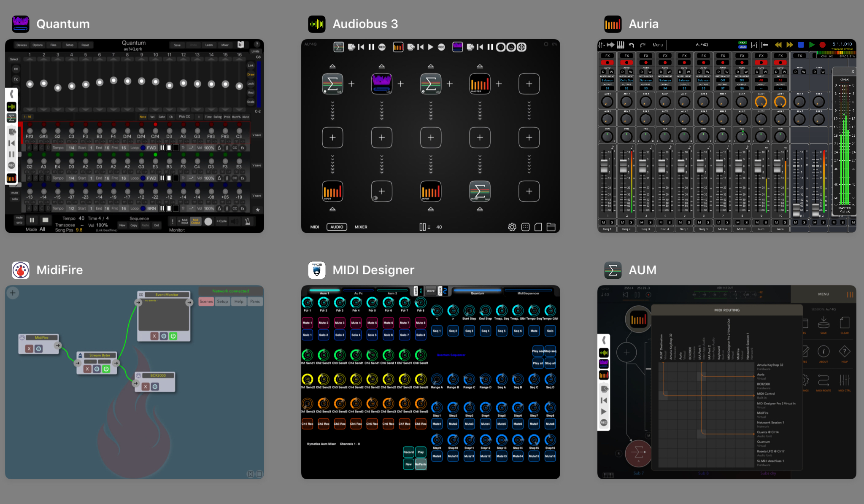864x504 pixels.
Task: Open the folder icon in Audiobus
Action: [551, 227]
